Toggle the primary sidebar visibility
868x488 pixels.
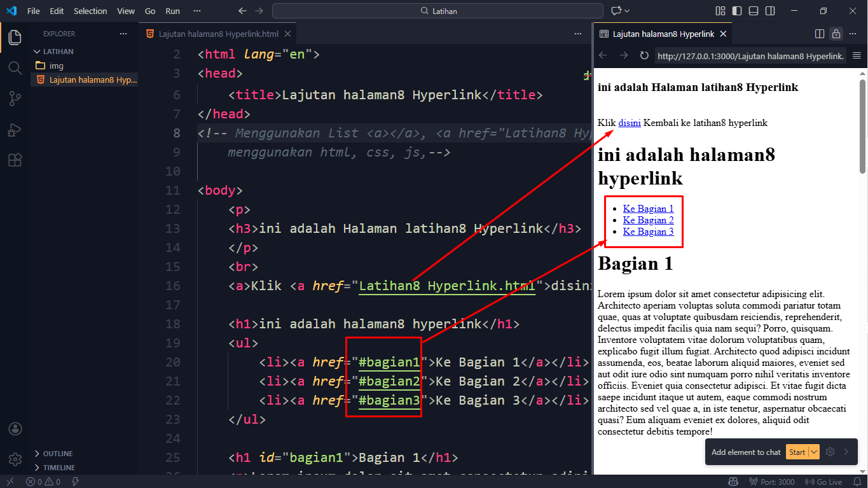[738, 11]
